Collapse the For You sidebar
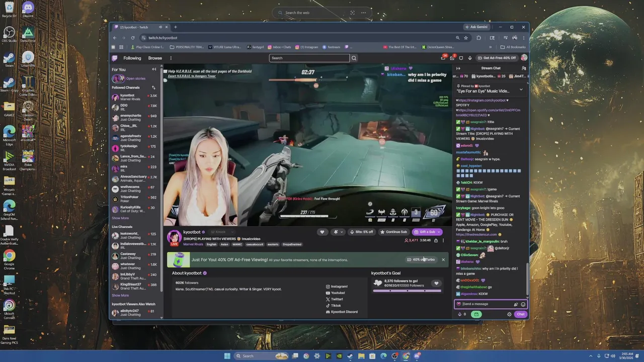644x362 pixels. click(154, 69)
